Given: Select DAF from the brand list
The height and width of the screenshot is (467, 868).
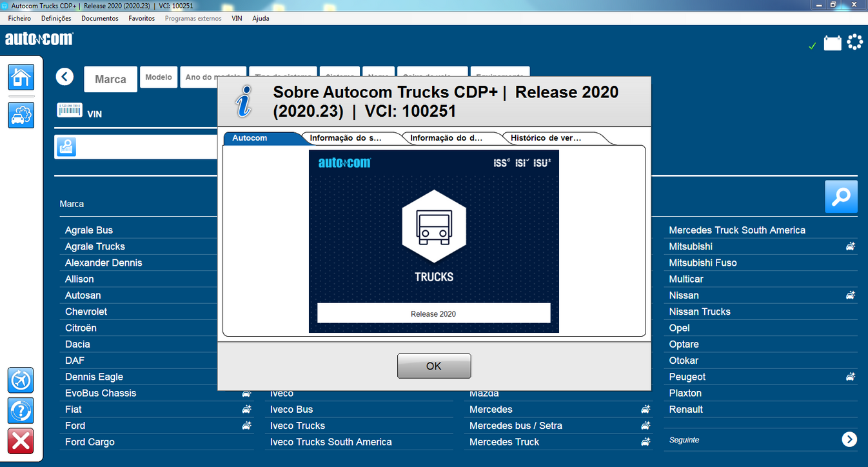Looking at the screenshot, I should click(x=74, y=360).
